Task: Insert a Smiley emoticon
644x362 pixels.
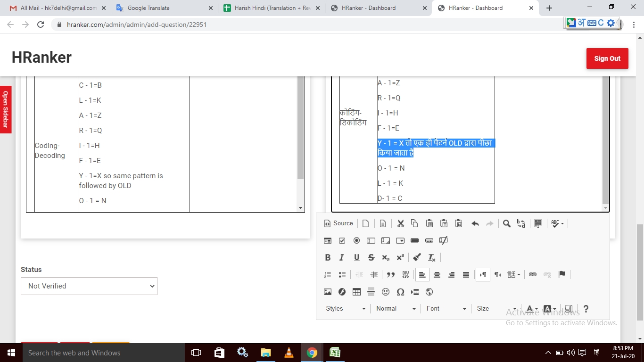Action: click(386, 292)
